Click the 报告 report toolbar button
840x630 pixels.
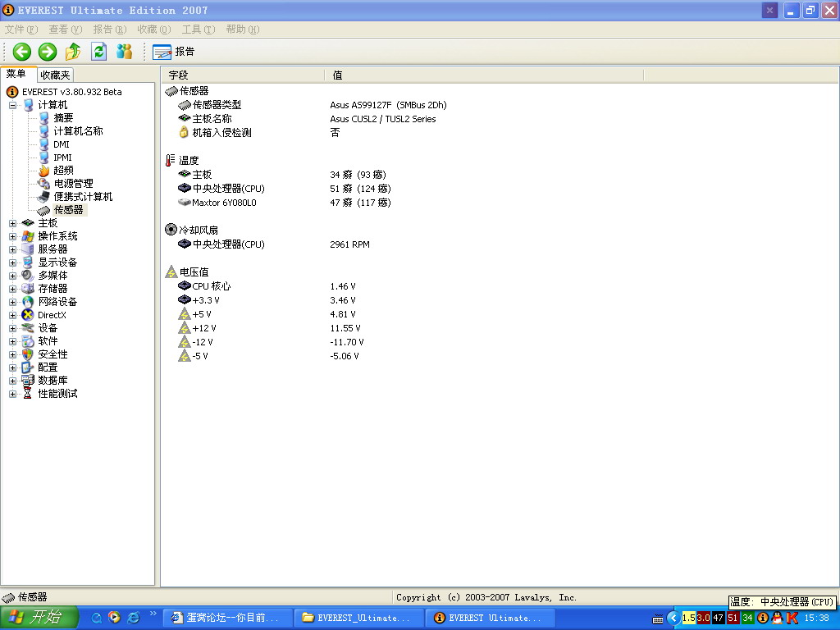[174, 52]
